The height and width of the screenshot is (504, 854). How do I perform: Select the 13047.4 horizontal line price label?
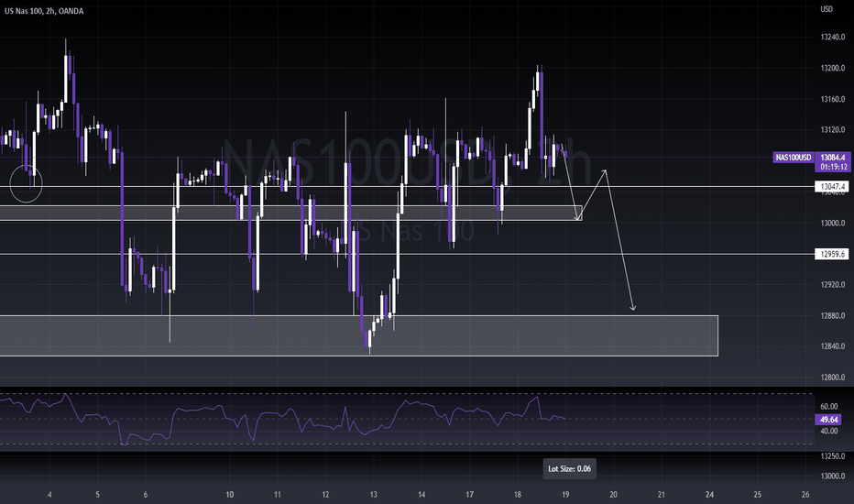[833, 187]
